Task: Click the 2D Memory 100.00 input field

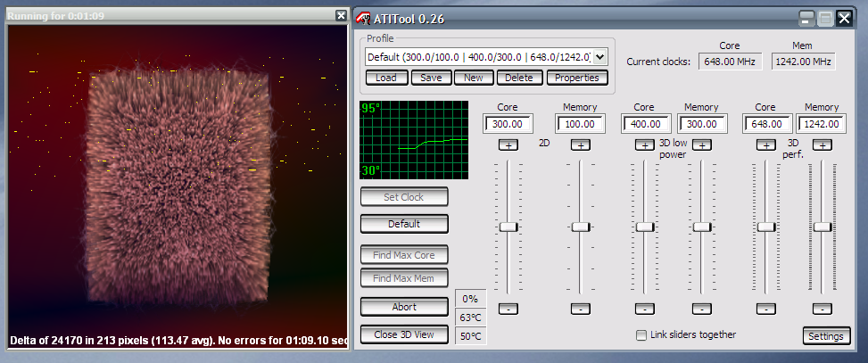Action: 580,124
